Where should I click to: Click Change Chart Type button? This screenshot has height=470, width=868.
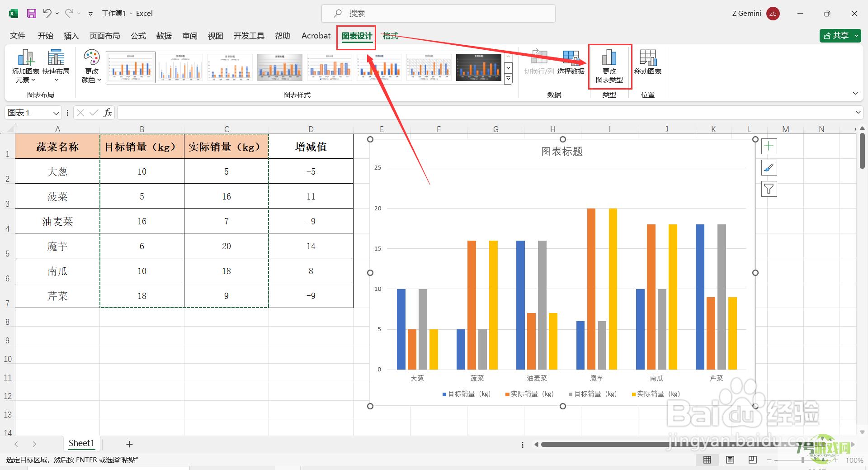609,66
